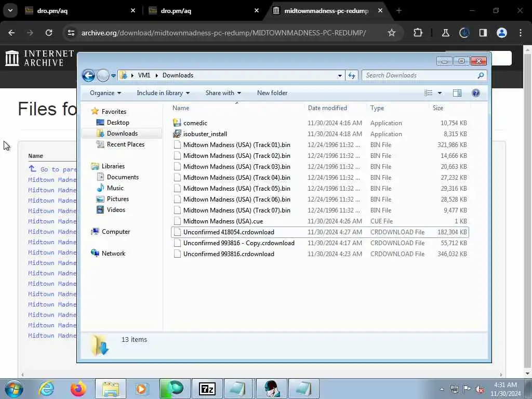Image resolution: width=532 pixels, height=399 pixels.
Task: Launch Firefox from taskbar
Action: tap(78, 389)
